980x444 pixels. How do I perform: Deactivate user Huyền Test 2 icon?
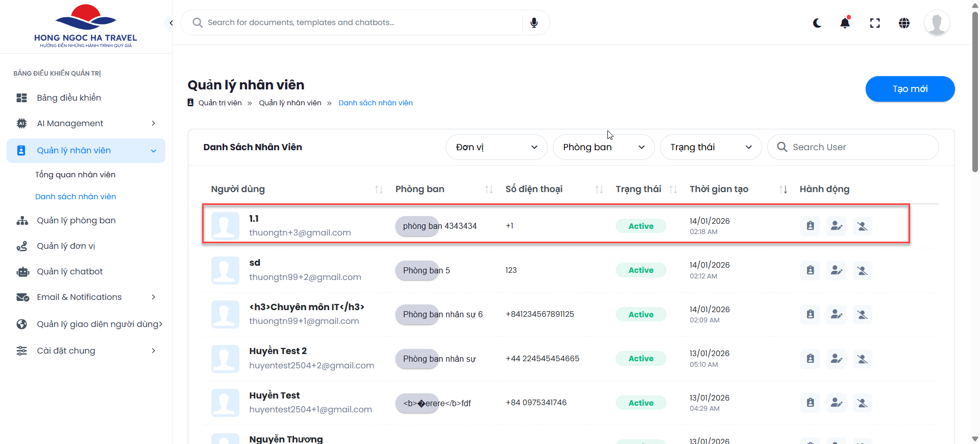[x=862, y=359]
